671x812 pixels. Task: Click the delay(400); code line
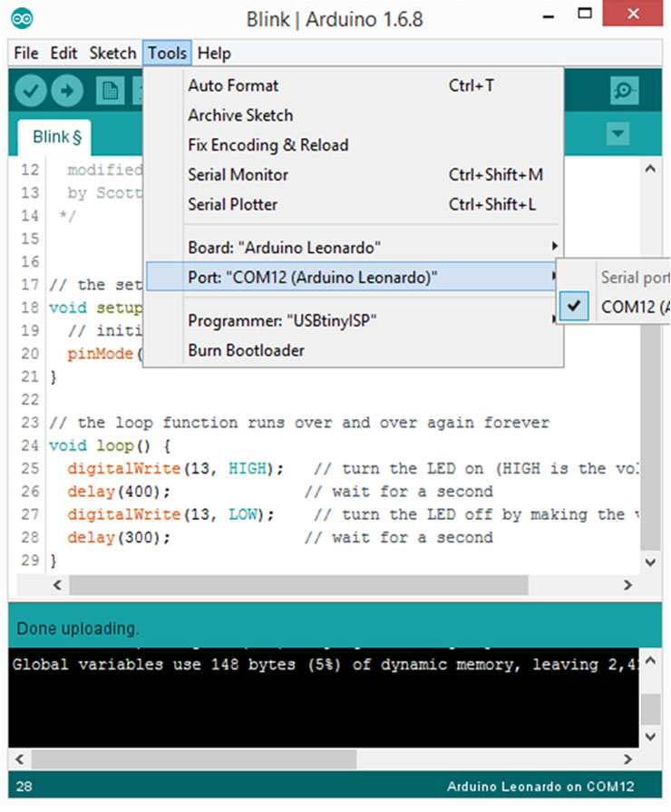pos(119,492)
